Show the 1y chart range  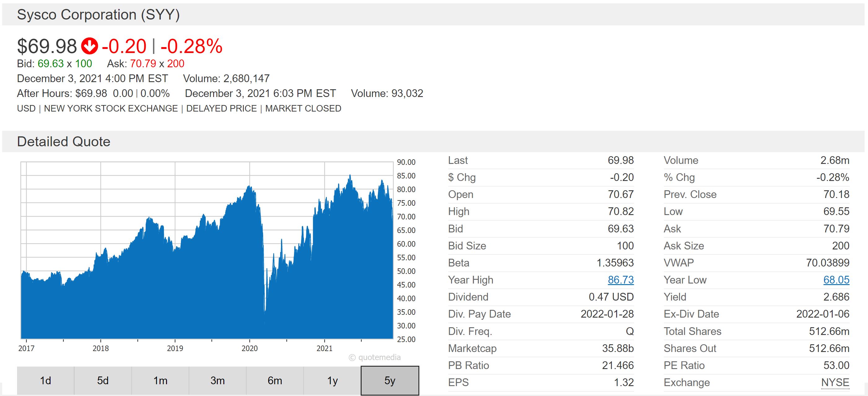(332, 381)
